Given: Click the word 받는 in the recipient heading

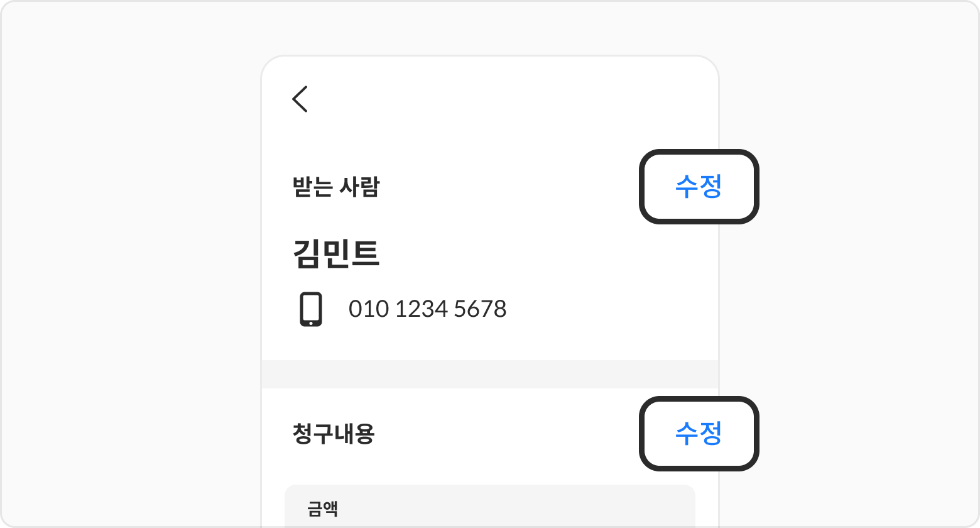Looking at the screenshot, I should pos(312,187).
